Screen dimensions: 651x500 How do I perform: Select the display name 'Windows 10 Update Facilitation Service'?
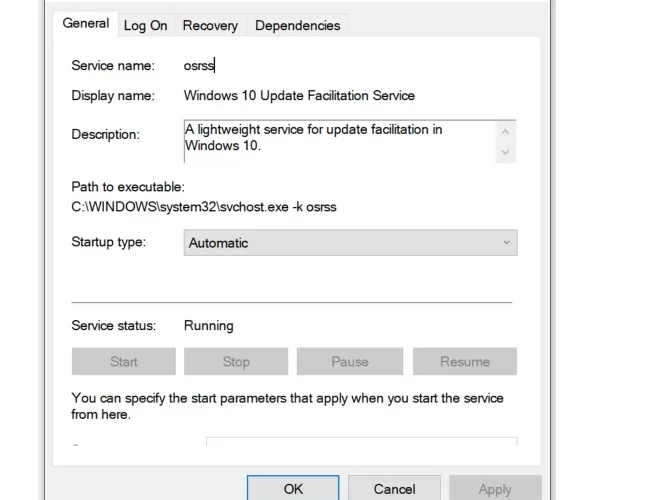point(299,96)
